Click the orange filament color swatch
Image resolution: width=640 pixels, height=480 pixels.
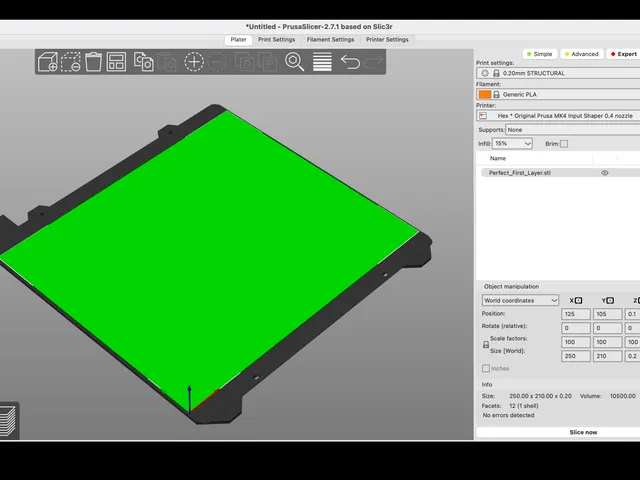click(484, 94)
